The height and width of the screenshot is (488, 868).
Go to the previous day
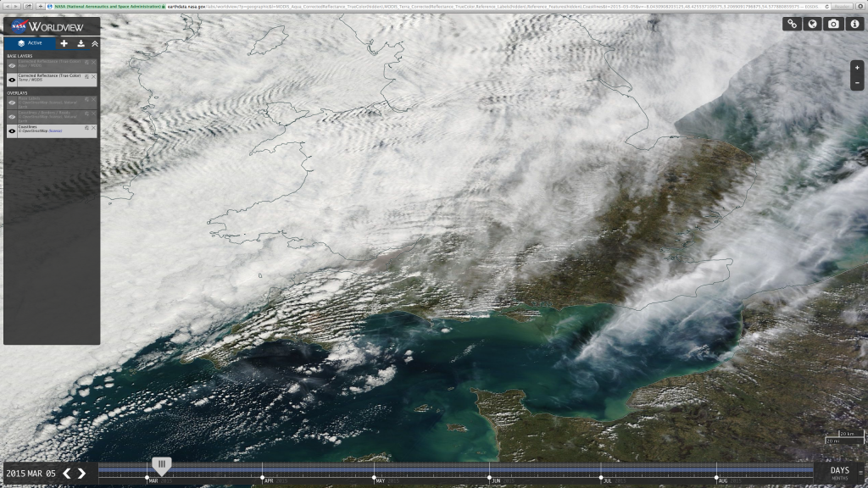67,473
